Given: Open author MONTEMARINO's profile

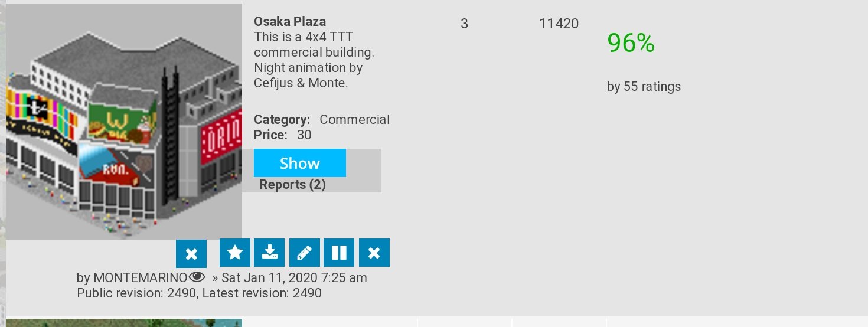Looking at the screenshot, I should [x=141, y=277].
